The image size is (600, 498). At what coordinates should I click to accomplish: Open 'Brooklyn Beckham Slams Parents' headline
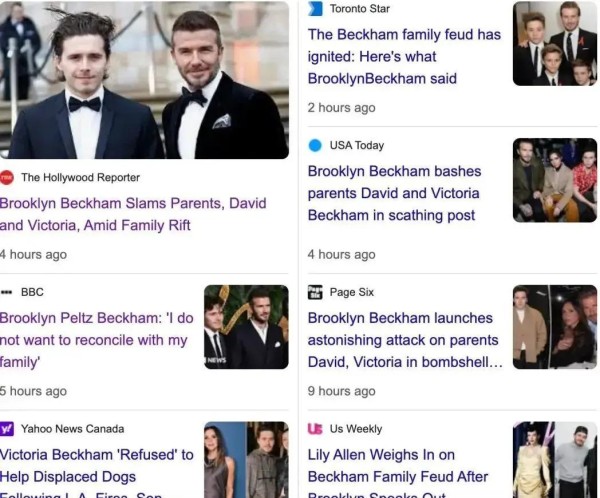(133, 214)
